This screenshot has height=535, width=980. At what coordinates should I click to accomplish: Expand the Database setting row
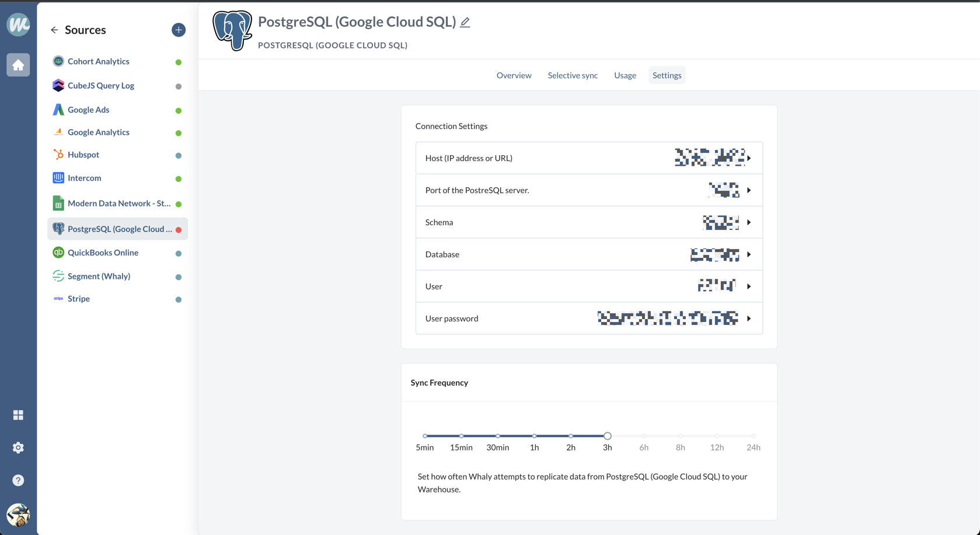click(x=589, y=254)
